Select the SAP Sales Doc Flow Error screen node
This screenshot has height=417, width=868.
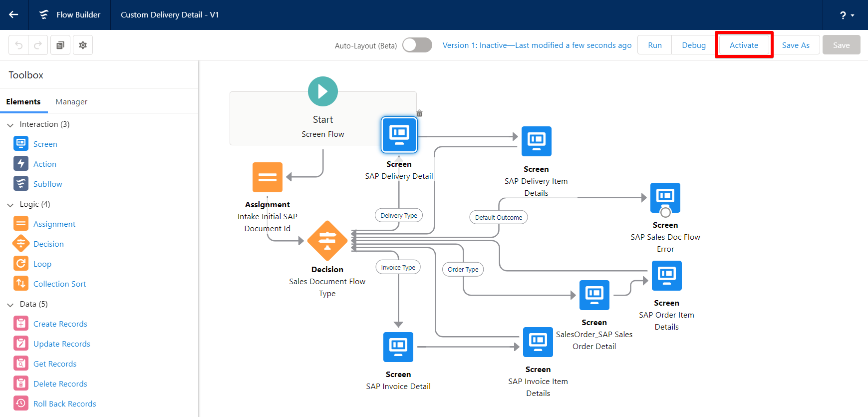pos(665,198)
